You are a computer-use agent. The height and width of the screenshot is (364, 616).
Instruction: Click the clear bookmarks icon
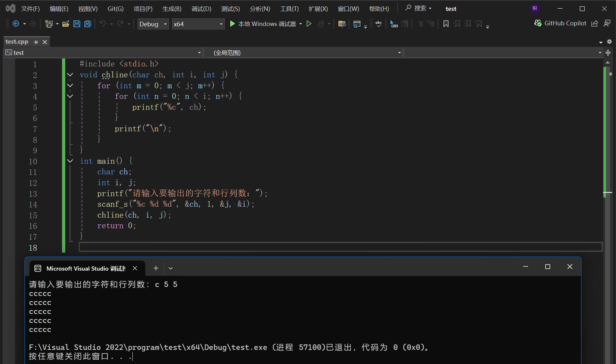coord(479,24)
